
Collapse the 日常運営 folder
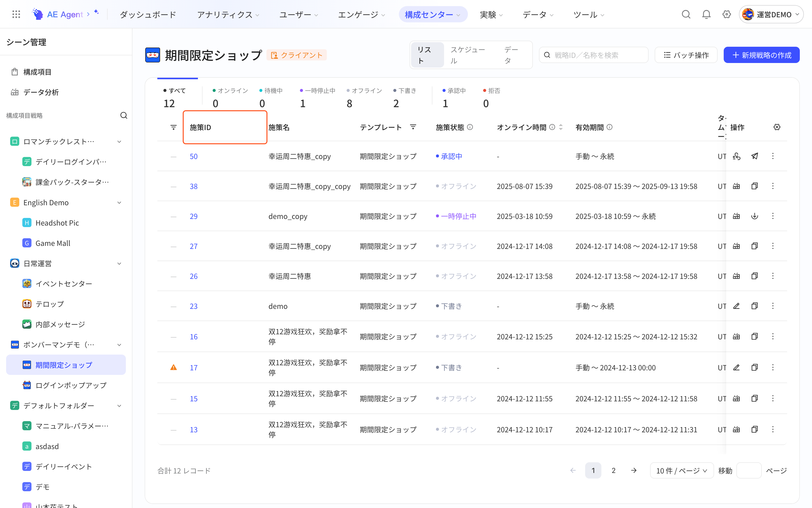[x=119, y=263]
